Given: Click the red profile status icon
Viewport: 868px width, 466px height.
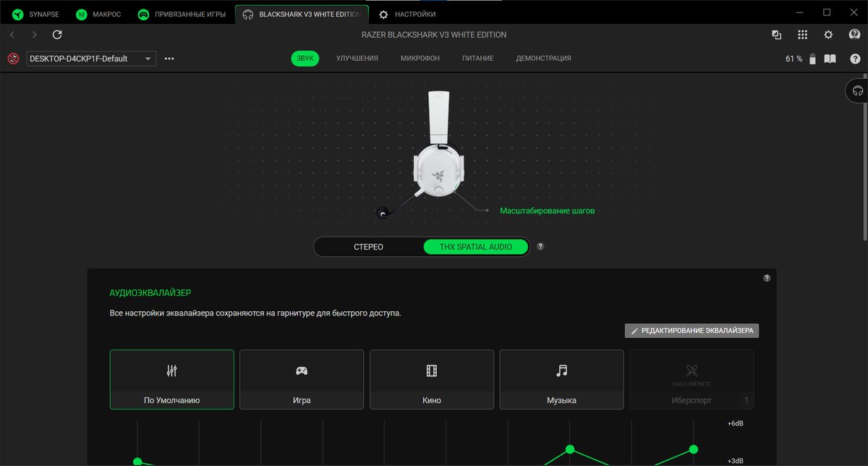Looking at the screenshot, I should coord(13,59).
